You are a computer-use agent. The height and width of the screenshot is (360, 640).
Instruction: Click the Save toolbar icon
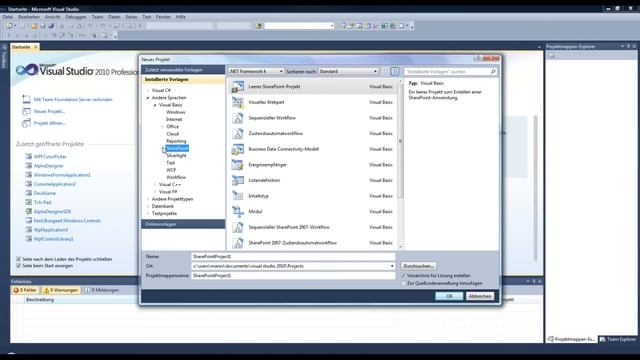42,26
